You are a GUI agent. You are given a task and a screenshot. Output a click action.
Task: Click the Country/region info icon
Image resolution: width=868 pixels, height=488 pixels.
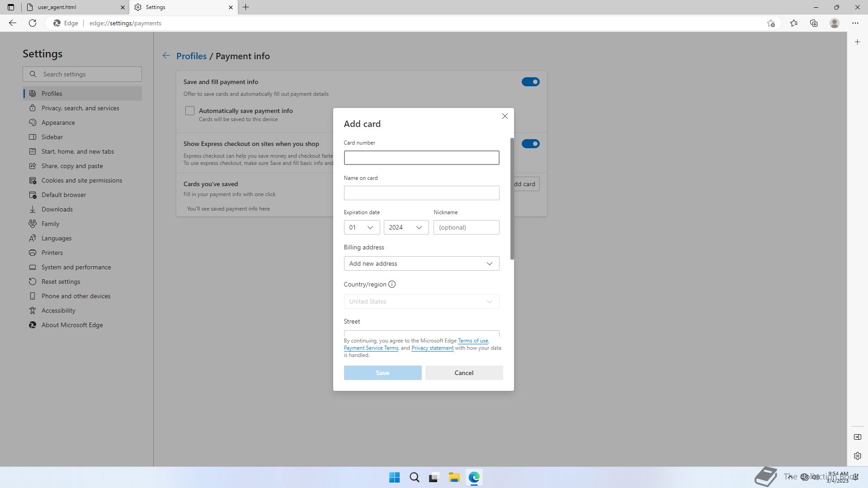tap(392, 284)
